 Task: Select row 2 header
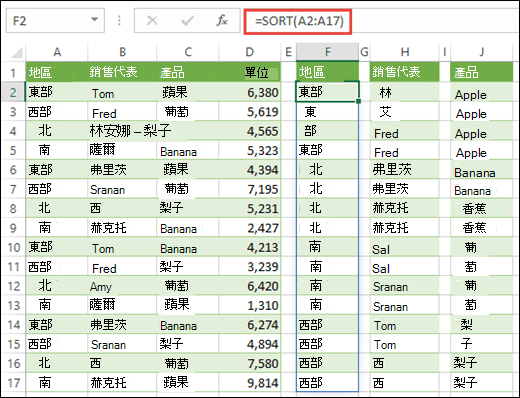13,92
